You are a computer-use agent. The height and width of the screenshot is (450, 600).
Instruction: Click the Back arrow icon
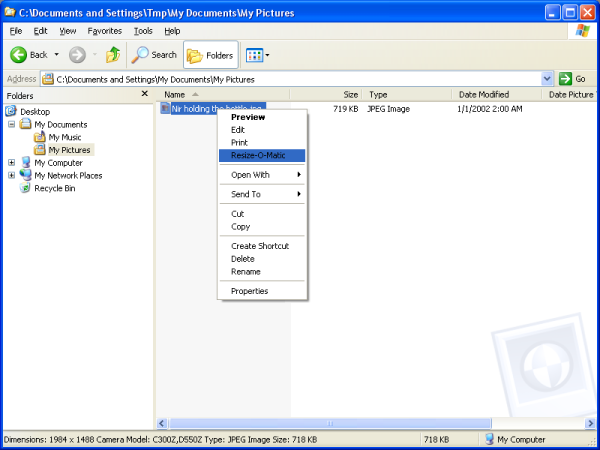(18, 55)
